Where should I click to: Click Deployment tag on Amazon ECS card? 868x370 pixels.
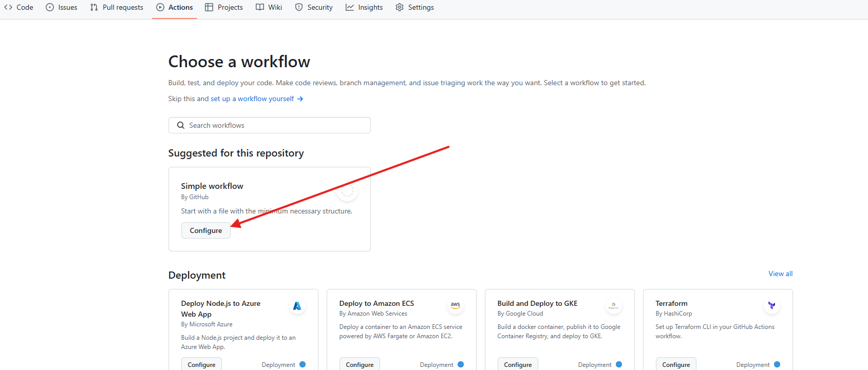point(442,364)
